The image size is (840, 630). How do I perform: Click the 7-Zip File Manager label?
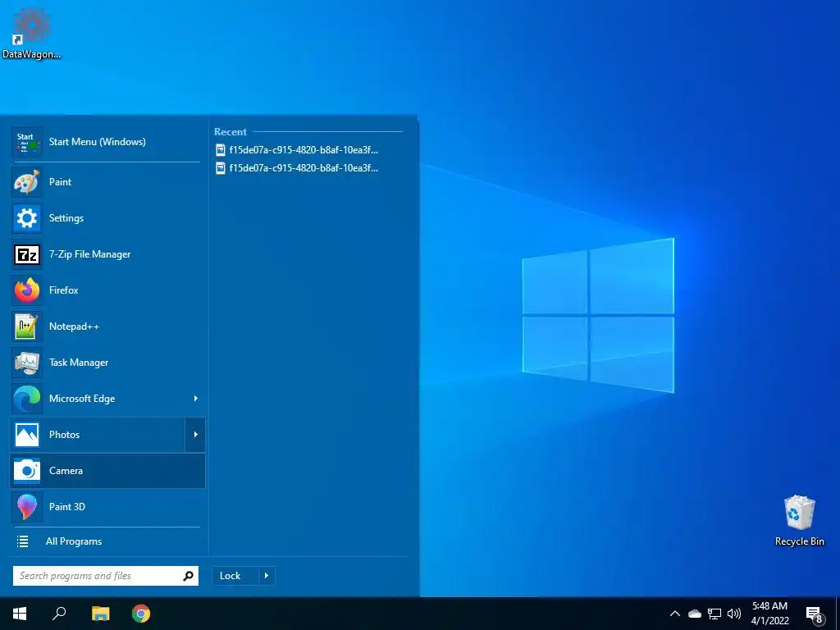pyautogui.click(x=90, y=254)
